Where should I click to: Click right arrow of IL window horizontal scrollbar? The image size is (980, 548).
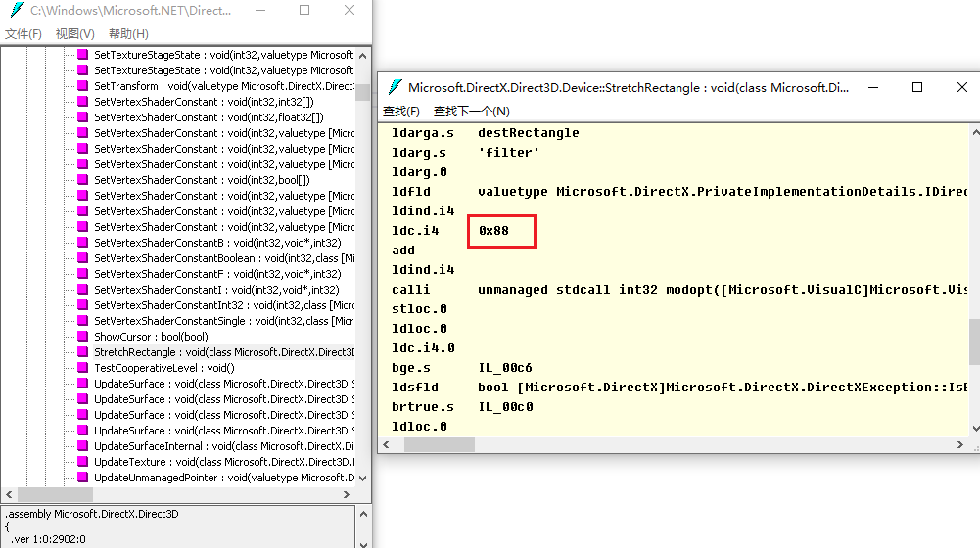coord(960,445)
